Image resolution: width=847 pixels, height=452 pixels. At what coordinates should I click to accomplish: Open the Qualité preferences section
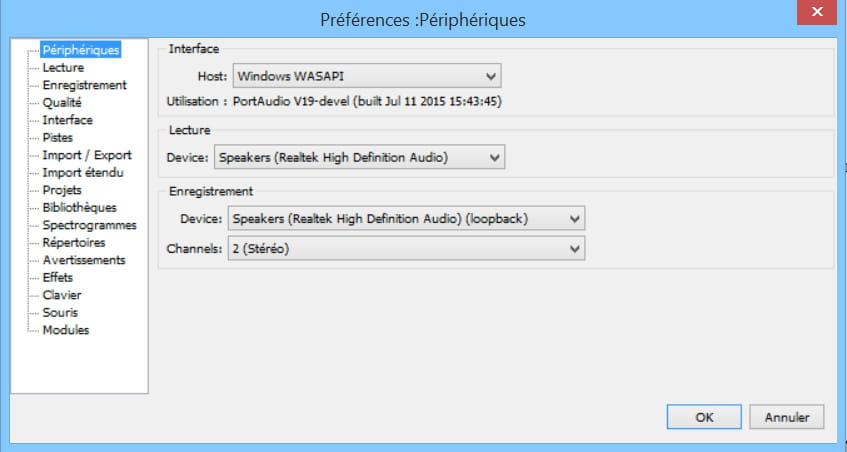coord(62,103)
